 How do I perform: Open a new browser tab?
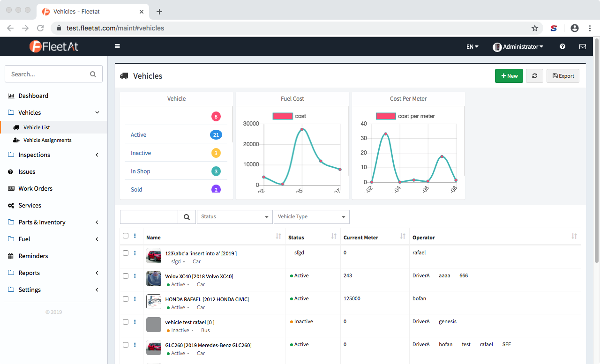(159, 11)
